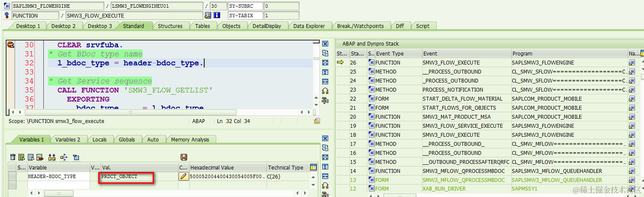Save variables using the floppy disk icon
644x197 pixels.
[x=184, y=157]
